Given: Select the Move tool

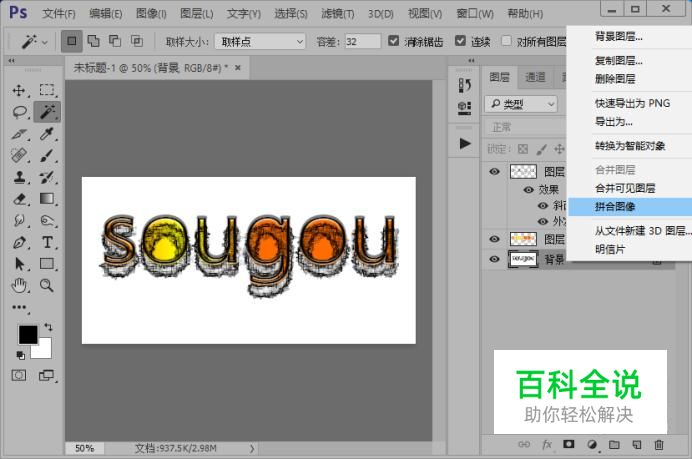Looking at the screenshot, I should [x=19, y=90].
